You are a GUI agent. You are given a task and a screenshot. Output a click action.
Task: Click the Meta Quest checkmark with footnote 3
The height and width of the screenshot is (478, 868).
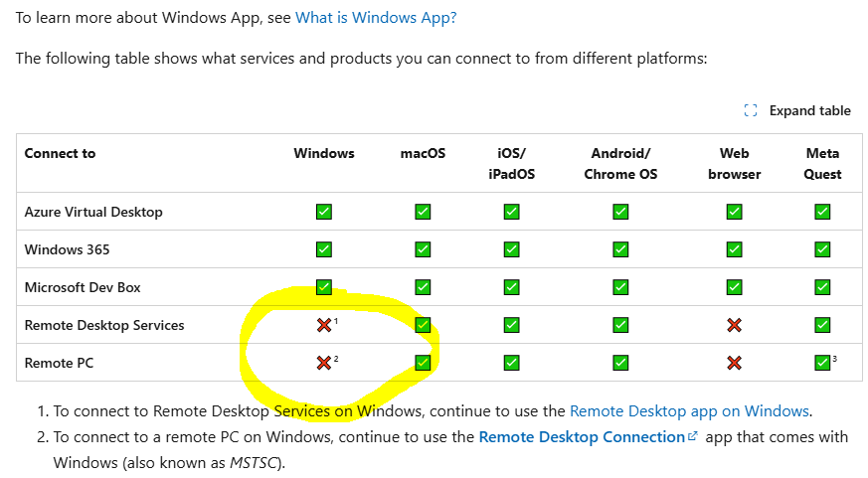822,363
